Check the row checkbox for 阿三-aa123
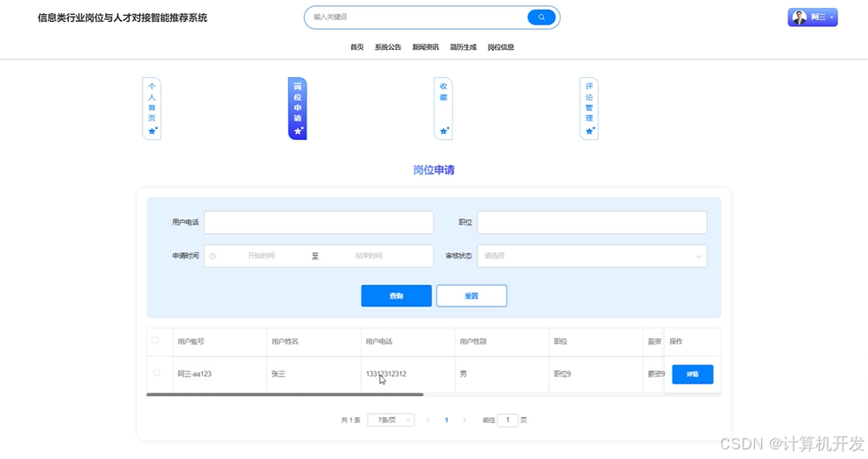The width and height of the screenshot is (868, 459). pos(157,372)
